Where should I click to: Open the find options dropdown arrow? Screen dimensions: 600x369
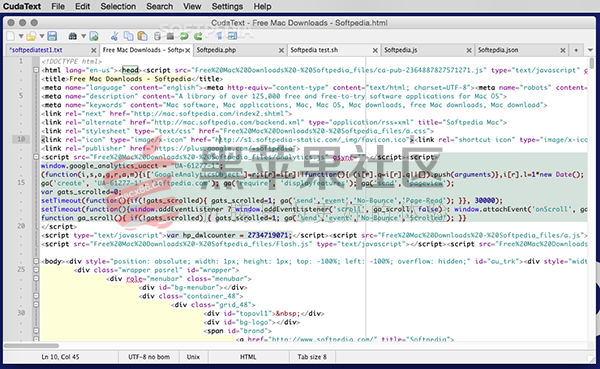[83, 36]
